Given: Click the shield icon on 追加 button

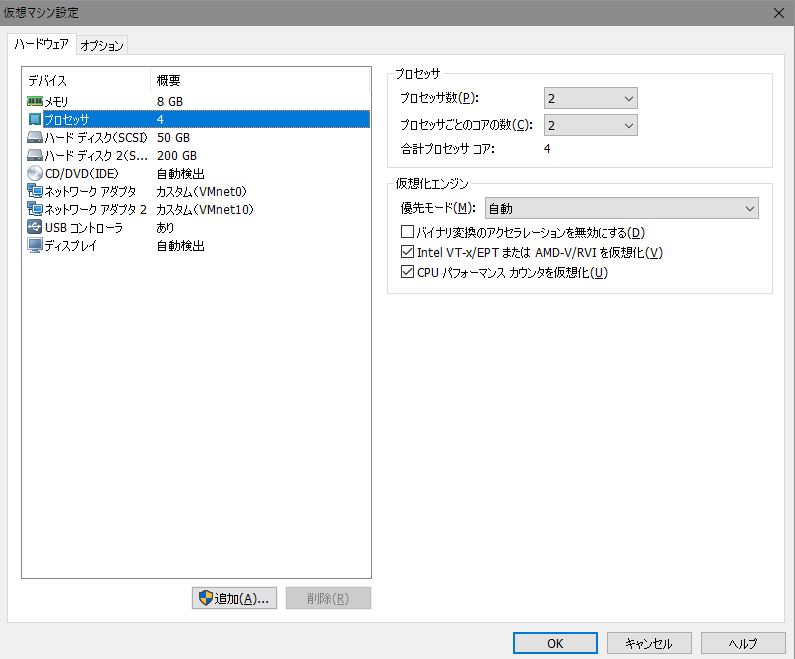Looking at the screenshot, I should (205, 598).
